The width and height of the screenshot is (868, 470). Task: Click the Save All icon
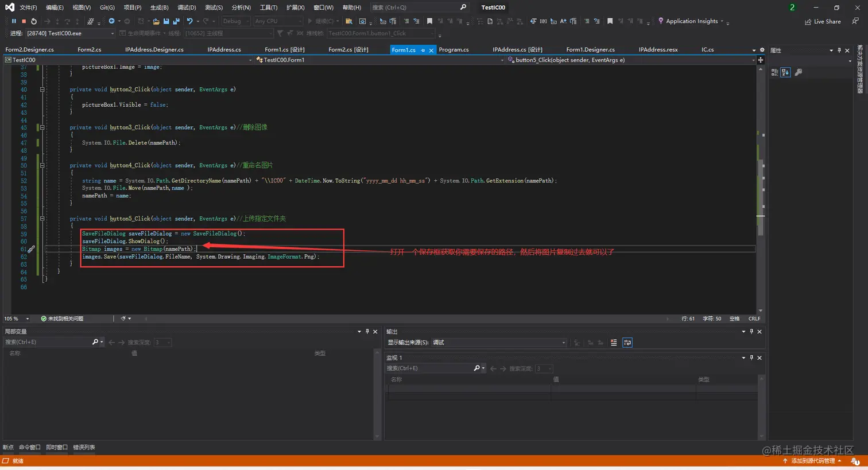[176, 21]
